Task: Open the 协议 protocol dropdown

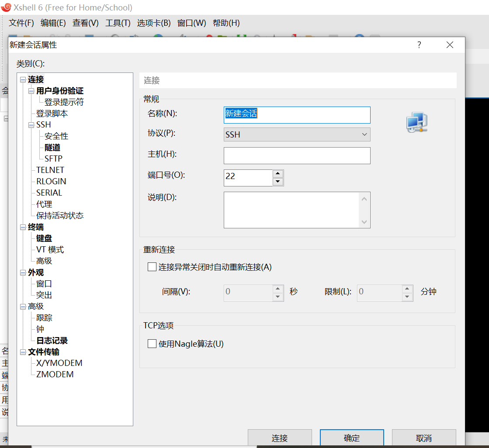Action: point(364,134)
